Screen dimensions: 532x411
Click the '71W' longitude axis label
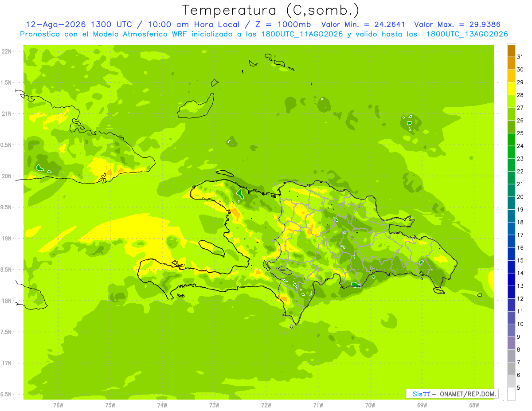click(318, 405)
